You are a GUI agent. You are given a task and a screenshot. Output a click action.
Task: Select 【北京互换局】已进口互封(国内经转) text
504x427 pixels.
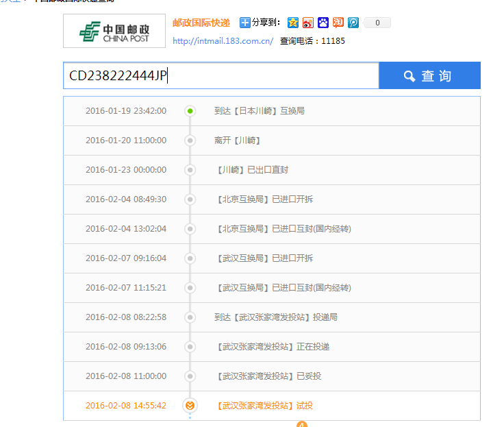click(283, 229)
